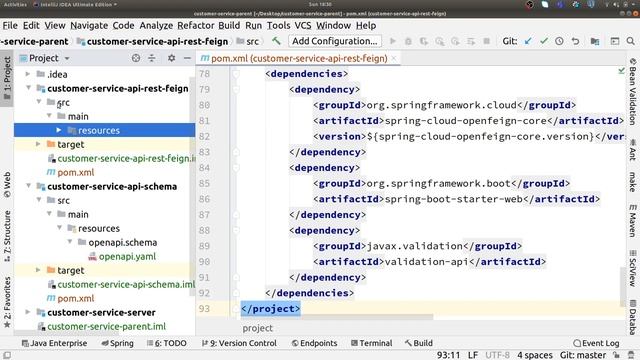Image resolution: width=640 pixels, height=360 pixels.
Task: Expand the .idea folder
Action: [27, 74]
